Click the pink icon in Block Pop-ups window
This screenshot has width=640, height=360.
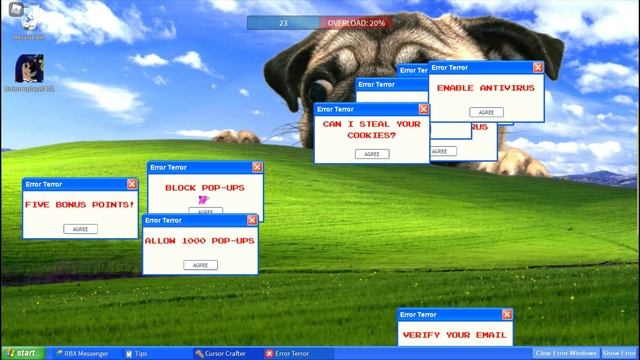point(203,200)
